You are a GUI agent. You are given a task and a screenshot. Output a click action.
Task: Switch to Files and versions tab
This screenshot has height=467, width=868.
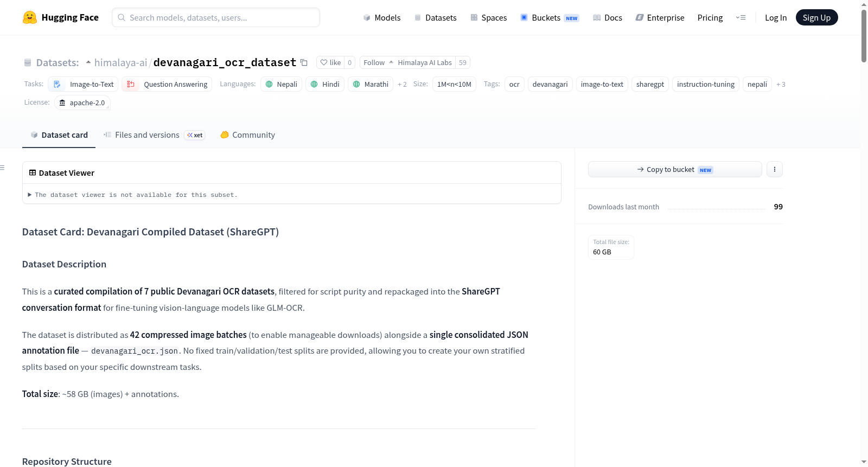coord(154,135)
